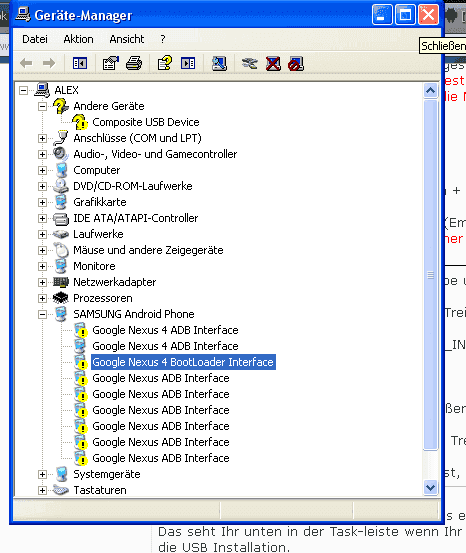Select Composite USB Device warning icon
Viewport: 466px width, 553px height.
click(80, 122)
